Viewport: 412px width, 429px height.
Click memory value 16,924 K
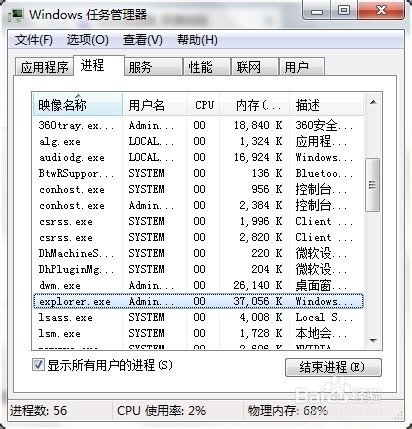258,157
